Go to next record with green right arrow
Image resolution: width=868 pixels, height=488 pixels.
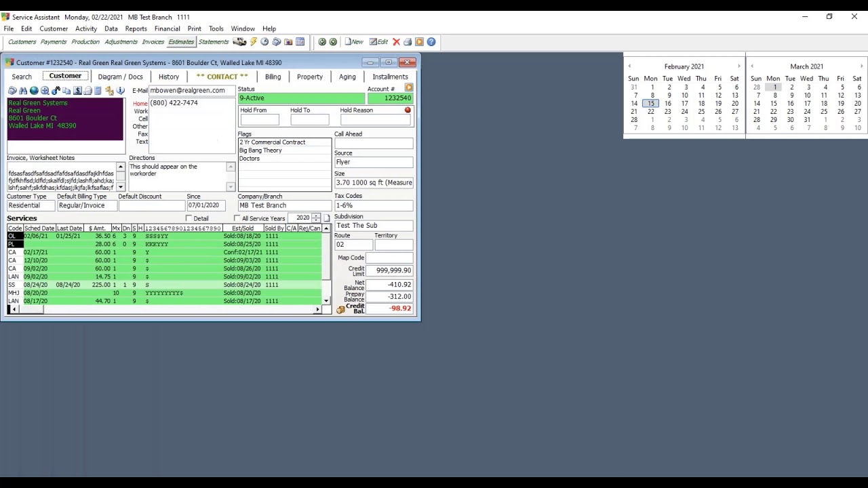coord(333,42)
